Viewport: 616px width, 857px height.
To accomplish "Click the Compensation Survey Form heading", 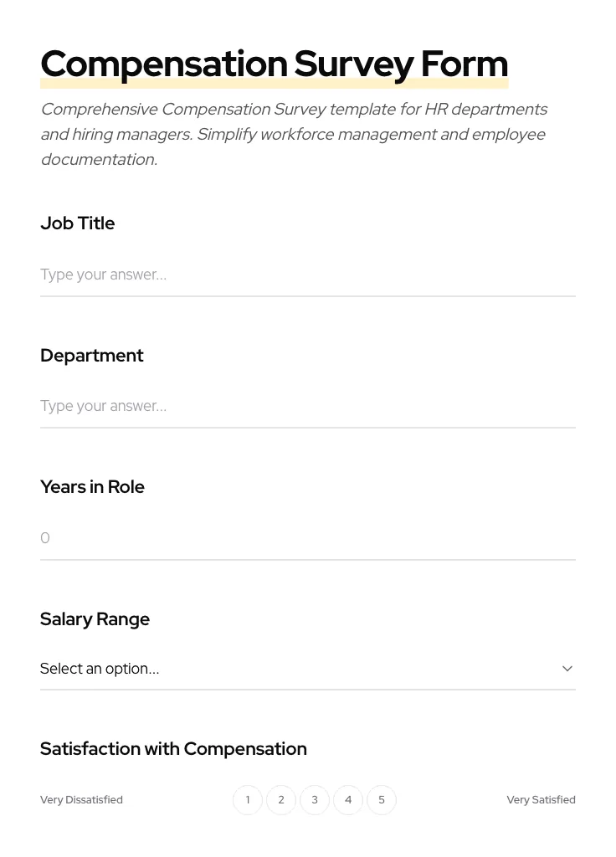I will 274,64.
